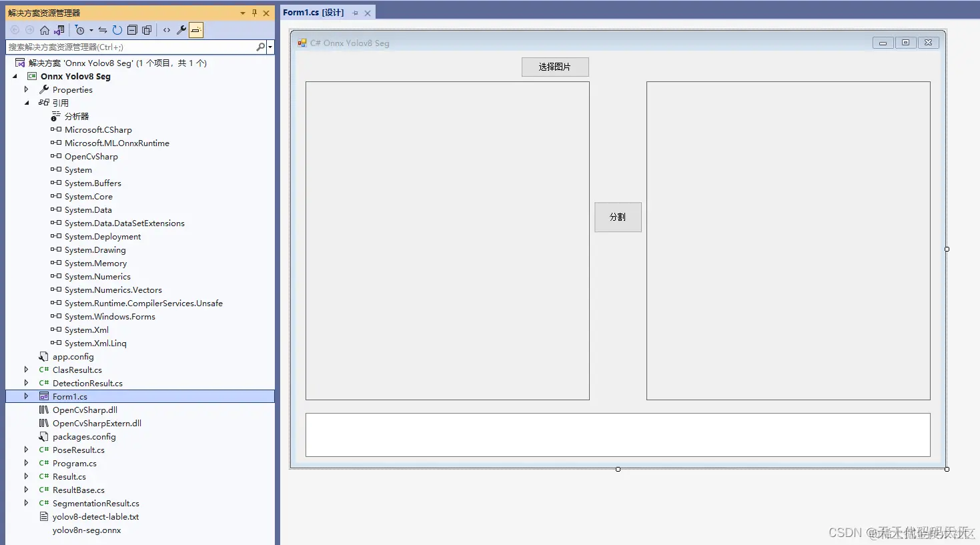The height and width of the screenshot is (545, 980).
Task: Toggle auto-hide pin of Solution Explorer
Action: [254, 13]
